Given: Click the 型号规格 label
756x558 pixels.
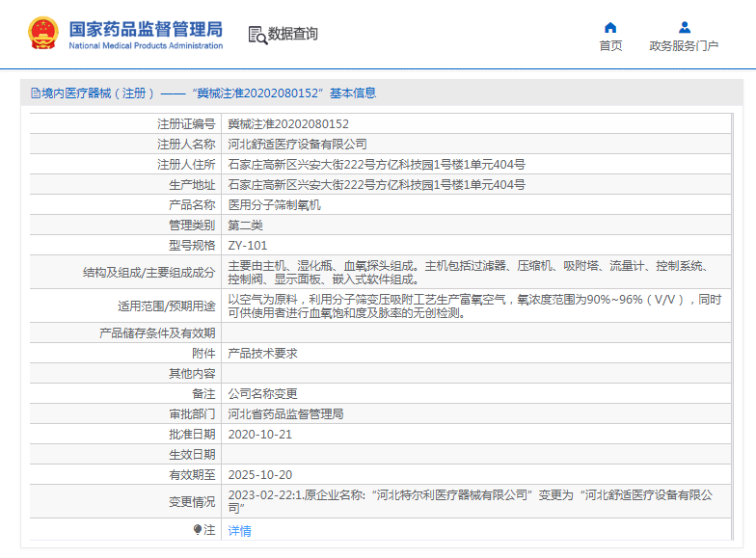Looking at the screenshot, I should point(192,245).
